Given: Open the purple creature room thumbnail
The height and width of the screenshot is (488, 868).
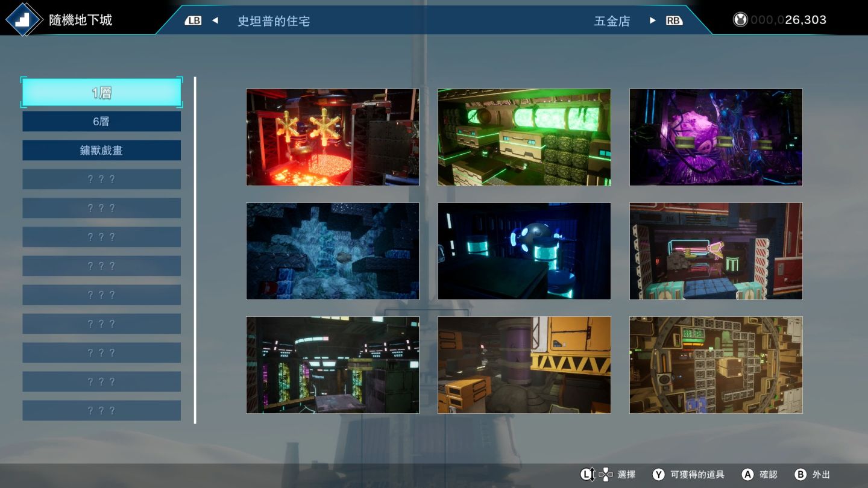Looking at the screenshot, I should point(715,137).
